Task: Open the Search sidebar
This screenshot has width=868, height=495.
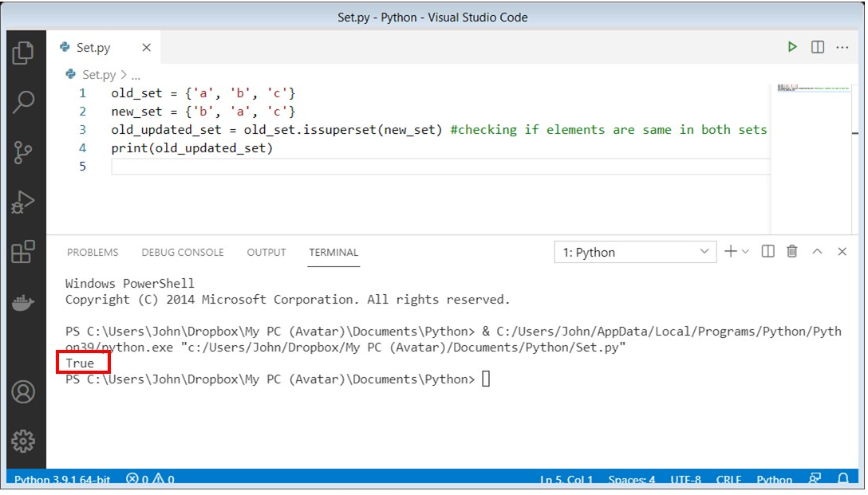Action: [23, 102]
